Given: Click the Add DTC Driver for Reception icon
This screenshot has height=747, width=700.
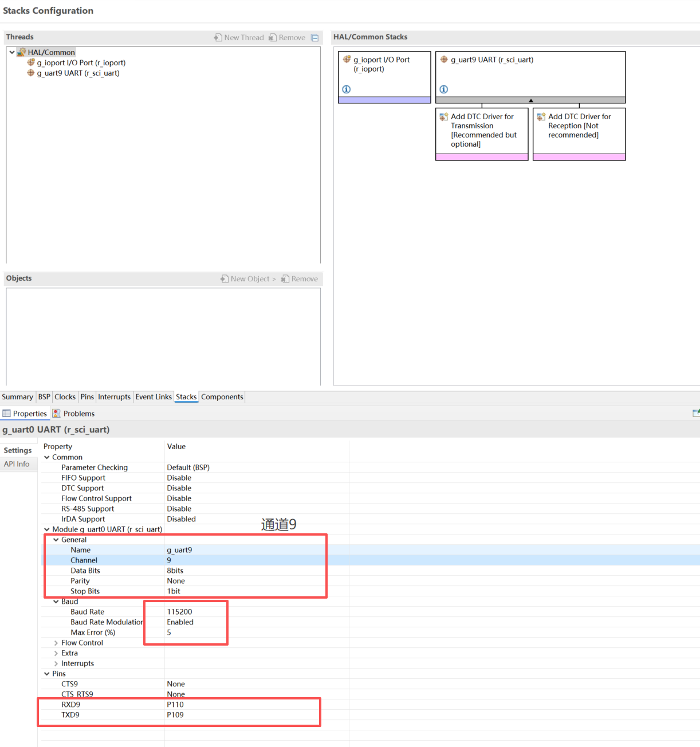Looking at the screenshot, I should coord(541,117).
